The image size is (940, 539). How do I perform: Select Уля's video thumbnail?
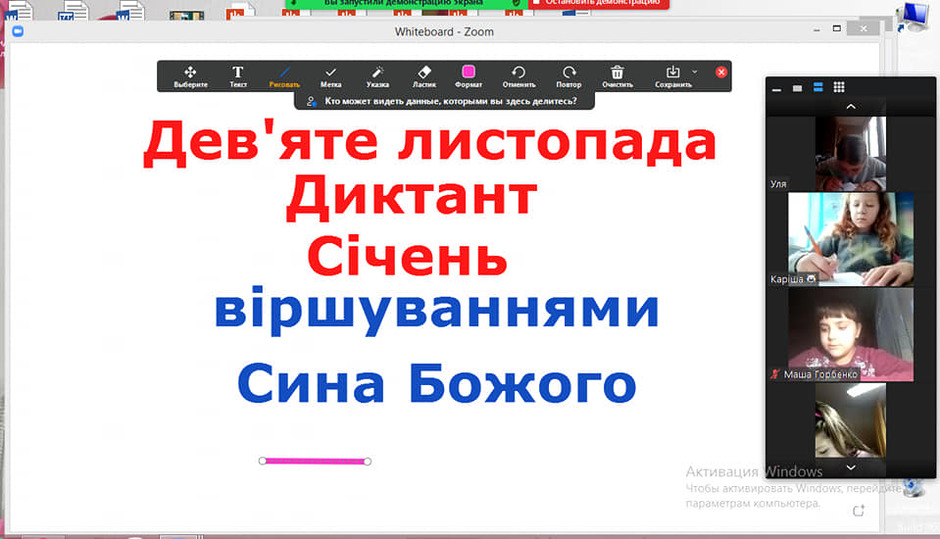click(850, 153)
